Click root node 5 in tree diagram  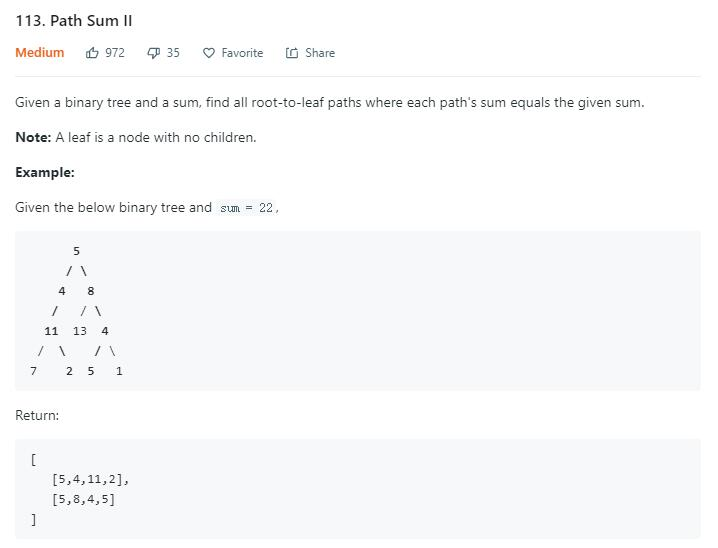[x=76, y=251]
